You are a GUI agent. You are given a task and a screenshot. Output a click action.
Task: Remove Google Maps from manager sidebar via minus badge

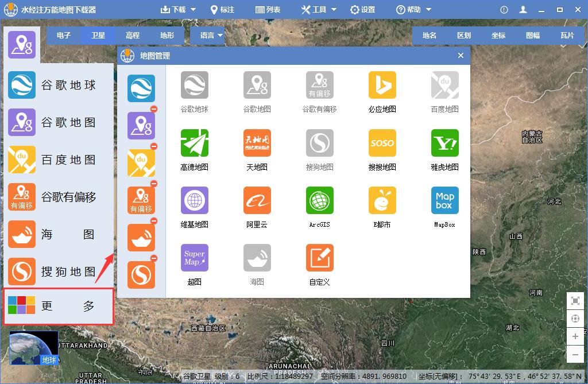[x=154, y=109]
